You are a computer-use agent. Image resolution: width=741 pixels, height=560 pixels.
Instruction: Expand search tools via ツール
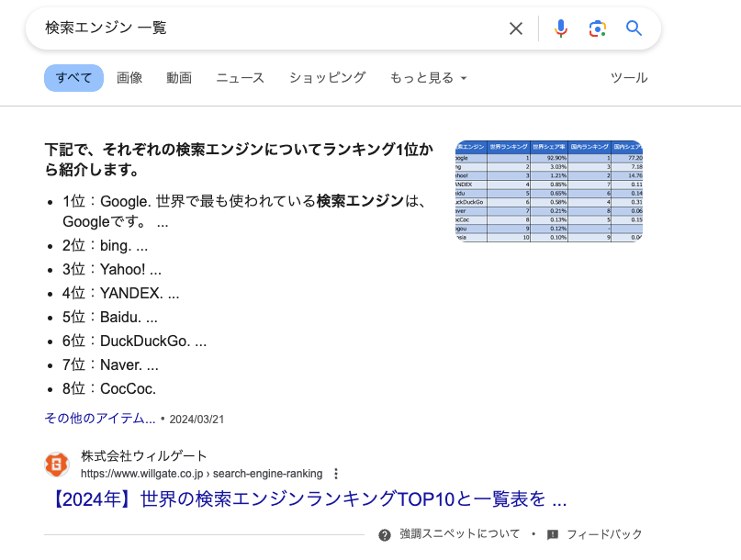pos(629,78)
